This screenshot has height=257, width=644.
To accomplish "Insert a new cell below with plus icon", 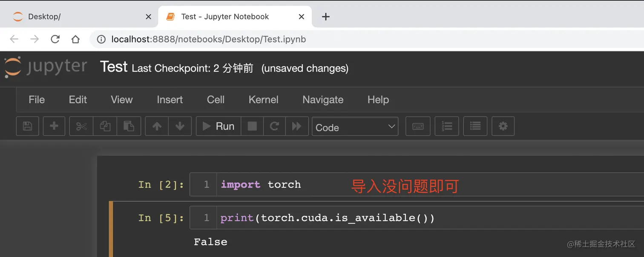I will pos(54,126).
